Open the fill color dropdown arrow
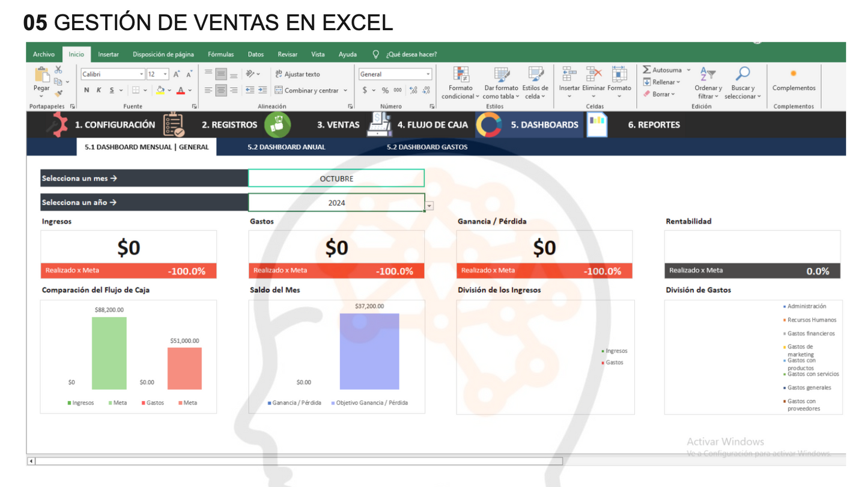This screenshot has height=487, width=868. pos(169,91)
